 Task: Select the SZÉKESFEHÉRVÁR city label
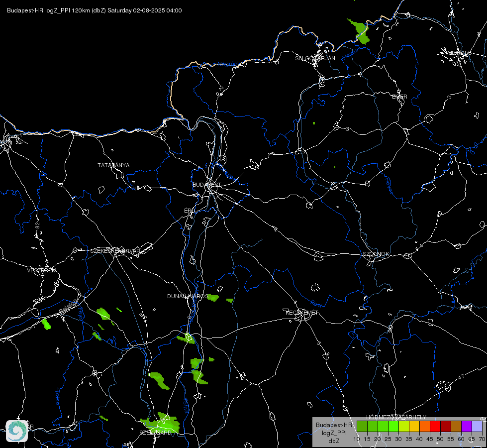(x=115, y=251)
